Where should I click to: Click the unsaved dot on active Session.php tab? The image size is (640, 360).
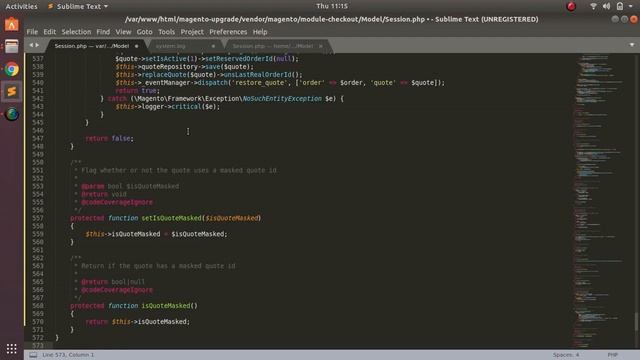(x=136, y=46)
